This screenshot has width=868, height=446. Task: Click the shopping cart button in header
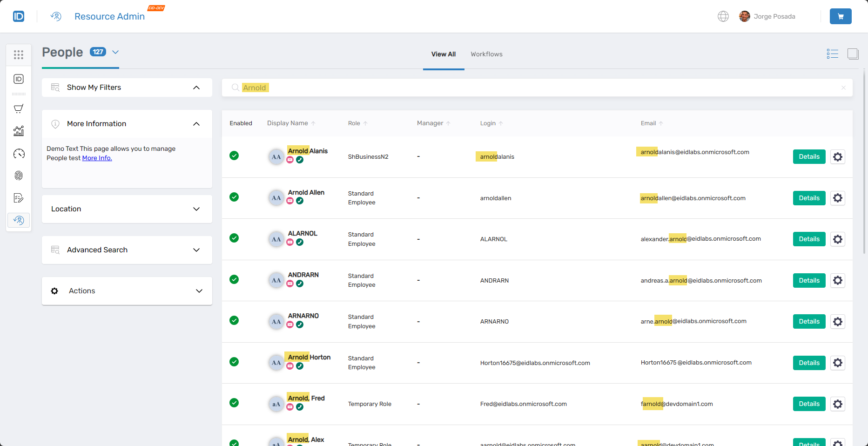pyautogui.click(x=840, y=16)
